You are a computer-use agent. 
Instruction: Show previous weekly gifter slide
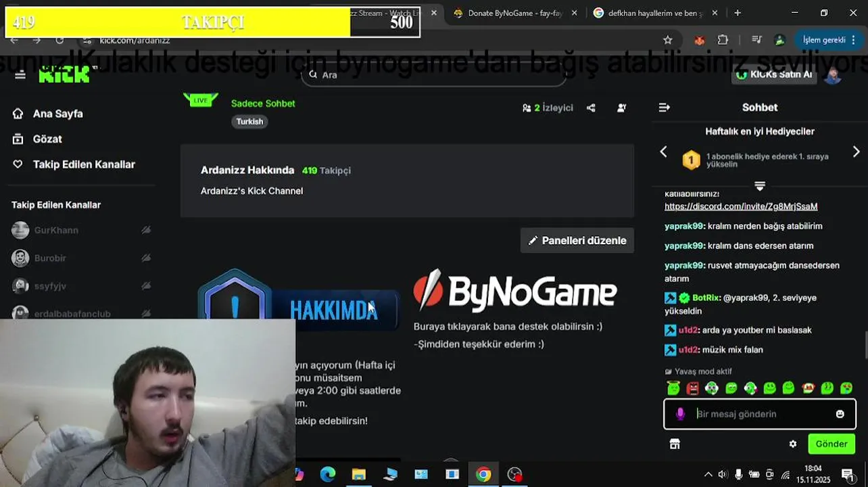point(663,152)
